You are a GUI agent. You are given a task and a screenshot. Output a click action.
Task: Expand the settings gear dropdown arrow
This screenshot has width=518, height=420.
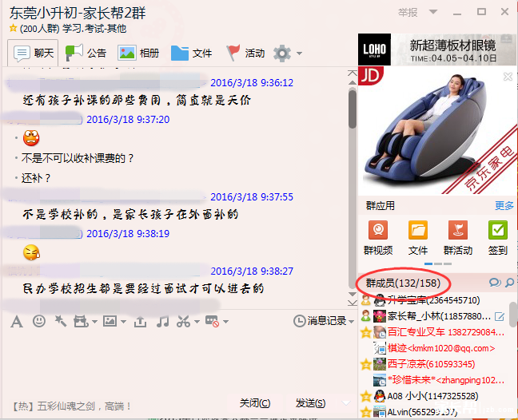[x=299, y=53]
